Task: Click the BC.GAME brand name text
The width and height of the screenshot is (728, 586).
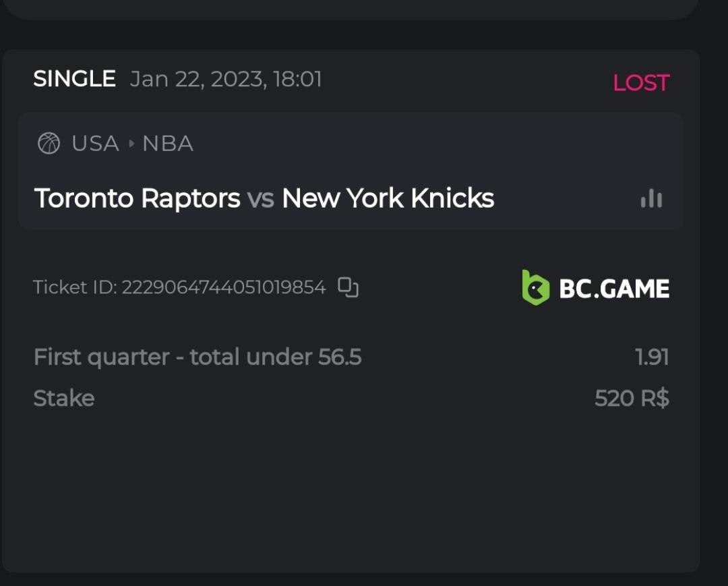Action: [614, 289]
